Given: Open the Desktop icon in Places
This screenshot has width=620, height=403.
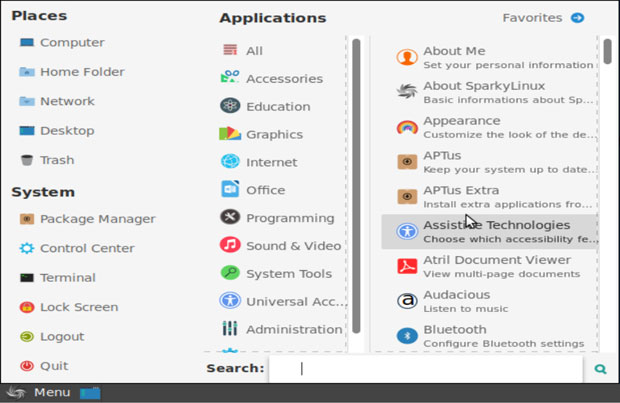Looking at the screenshot, I should tap(26, 131).
